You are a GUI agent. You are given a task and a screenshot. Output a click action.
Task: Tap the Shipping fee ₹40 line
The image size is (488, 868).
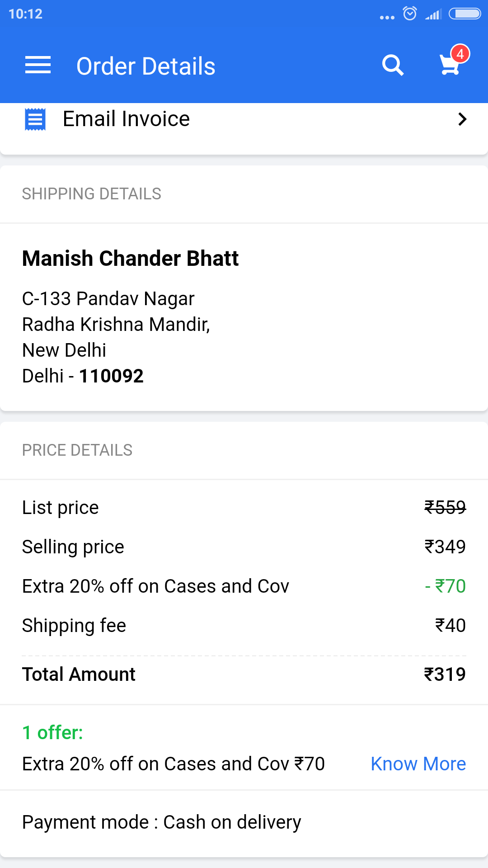(x=244, y=625)
